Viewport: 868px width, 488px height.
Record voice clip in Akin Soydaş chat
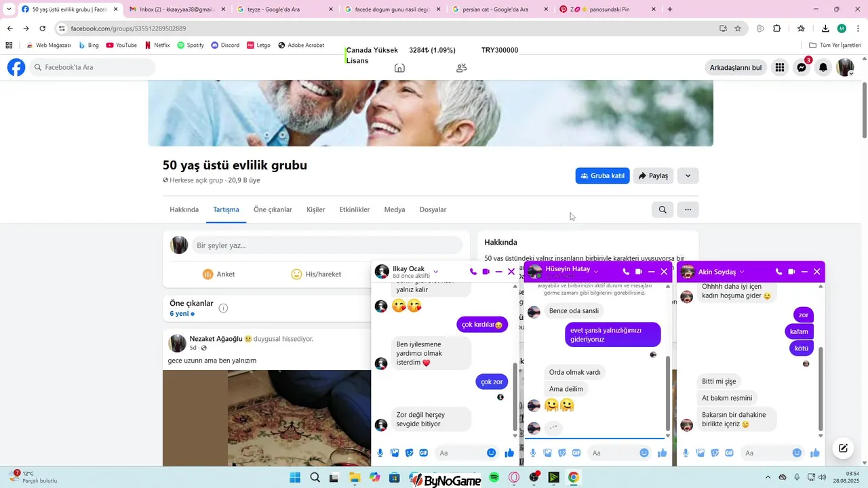686,453
